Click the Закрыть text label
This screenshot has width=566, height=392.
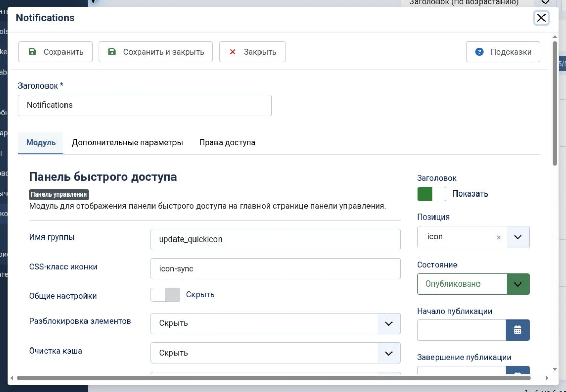(x=260, y=52)
